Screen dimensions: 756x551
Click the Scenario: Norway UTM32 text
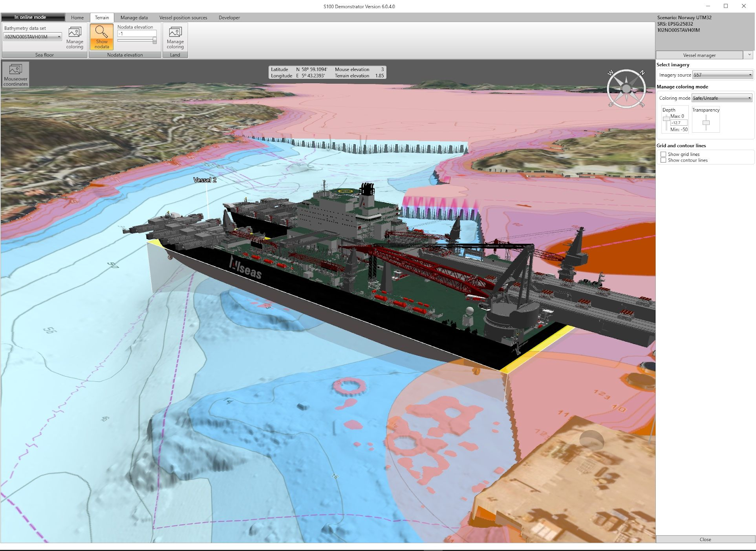pos(684,17)
